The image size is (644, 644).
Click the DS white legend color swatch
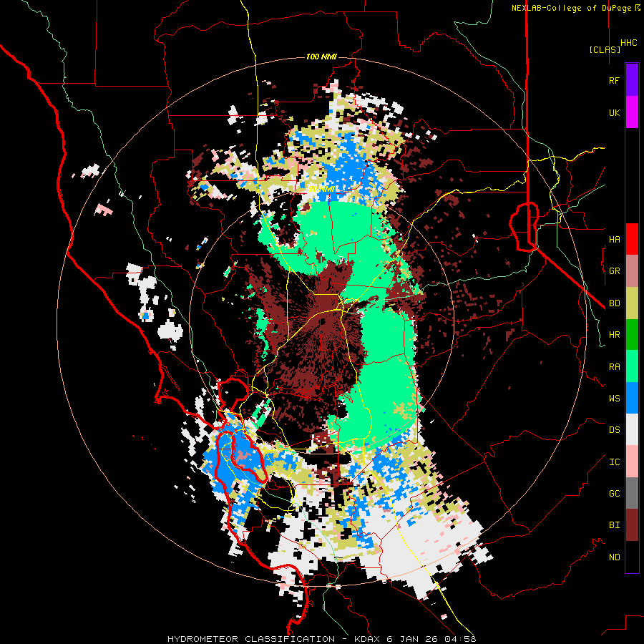(x=632, y=429)
